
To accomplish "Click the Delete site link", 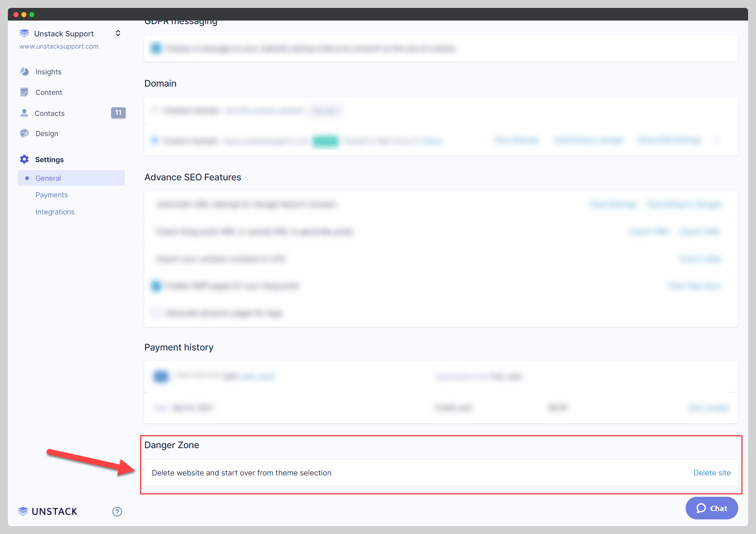I will 712,473.
